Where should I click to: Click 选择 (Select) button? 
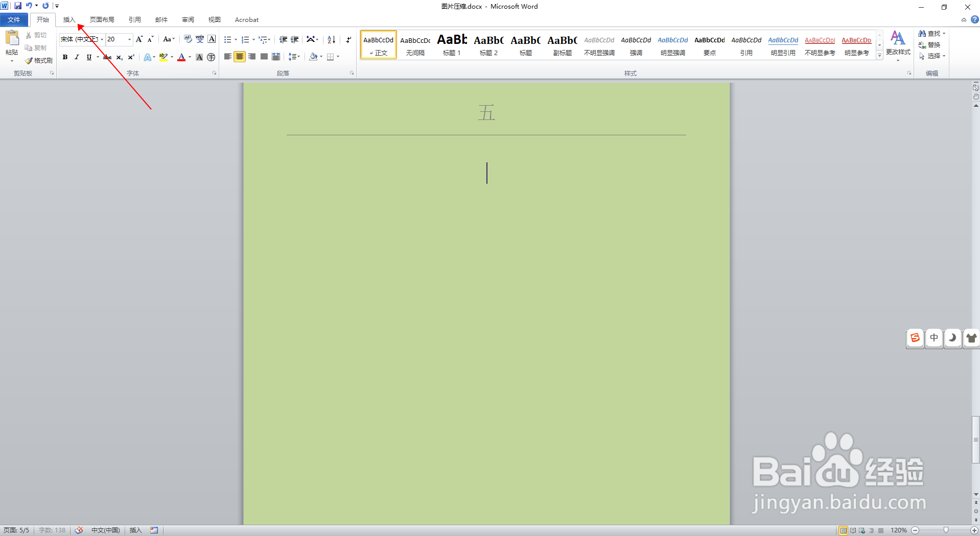(931, 56)
